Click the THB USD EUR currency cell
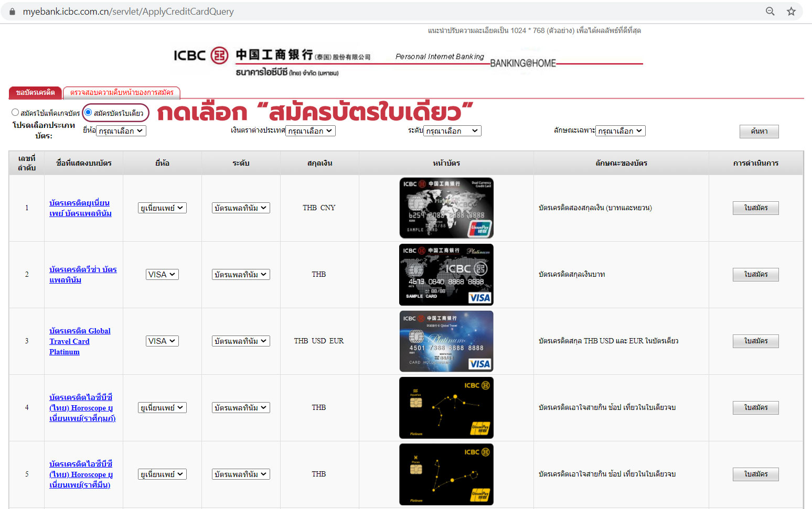 tap(319, 341)
